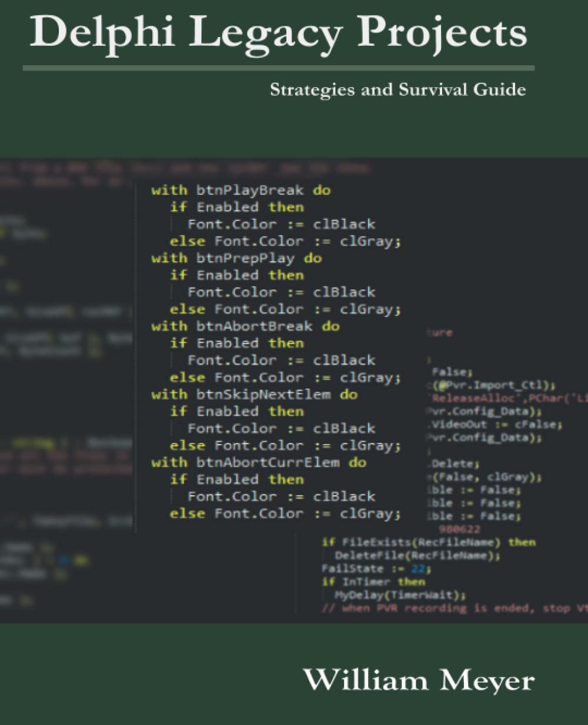Click the "Delphi Legacy Projects" book title
The image size is (588, 725).
[278, 32]
